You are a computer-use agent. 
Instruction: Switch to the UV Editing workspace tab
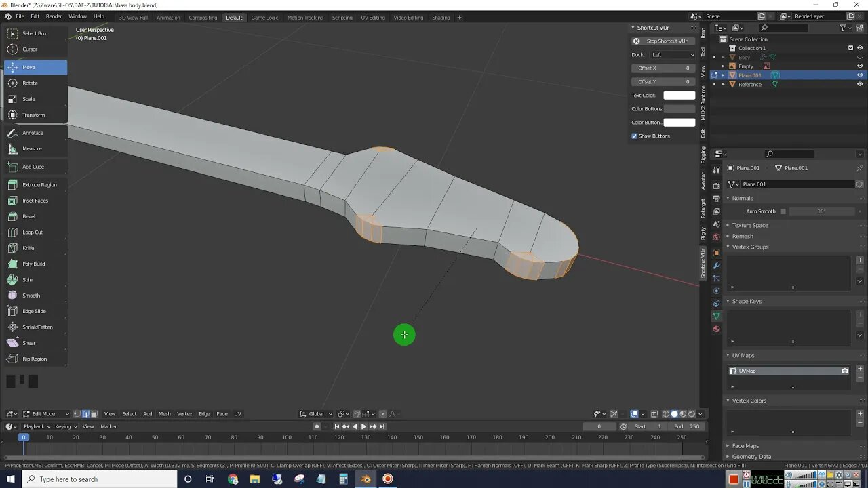[x=372, y=17]
